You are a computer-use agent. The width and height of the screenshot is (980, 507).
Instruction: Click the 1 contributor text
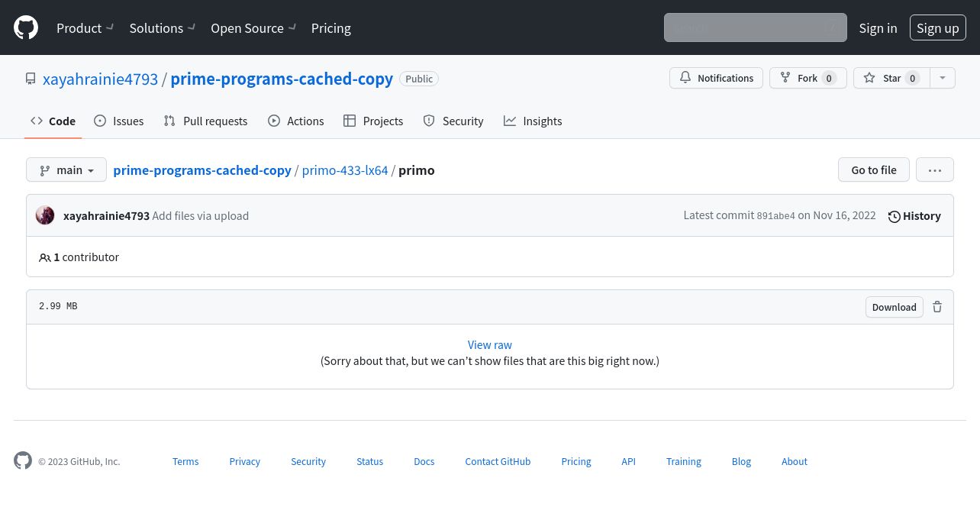click(79, 257)
